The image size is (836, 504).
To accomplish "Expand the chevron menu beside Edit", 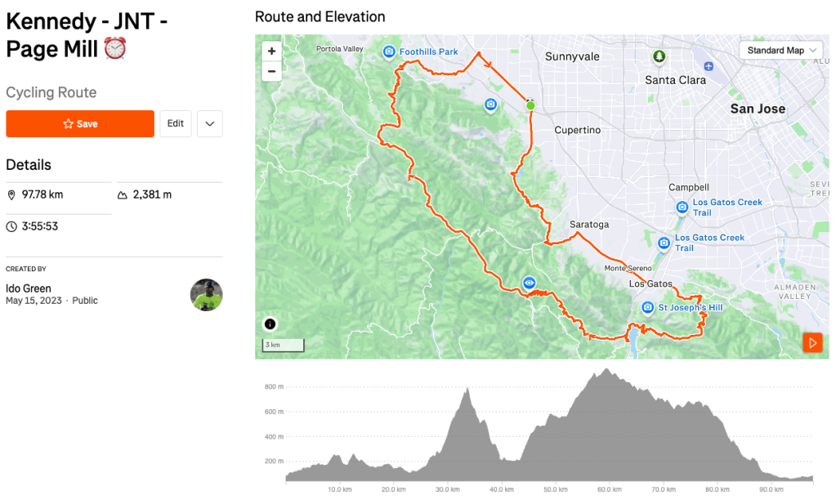I will tap(210, 124).
